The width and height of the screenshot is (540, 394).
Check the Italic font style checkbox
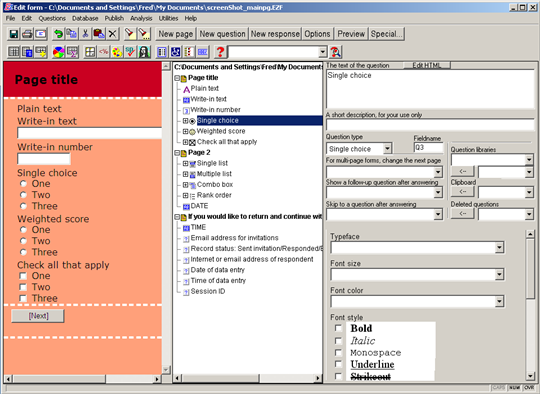[338, 341]
